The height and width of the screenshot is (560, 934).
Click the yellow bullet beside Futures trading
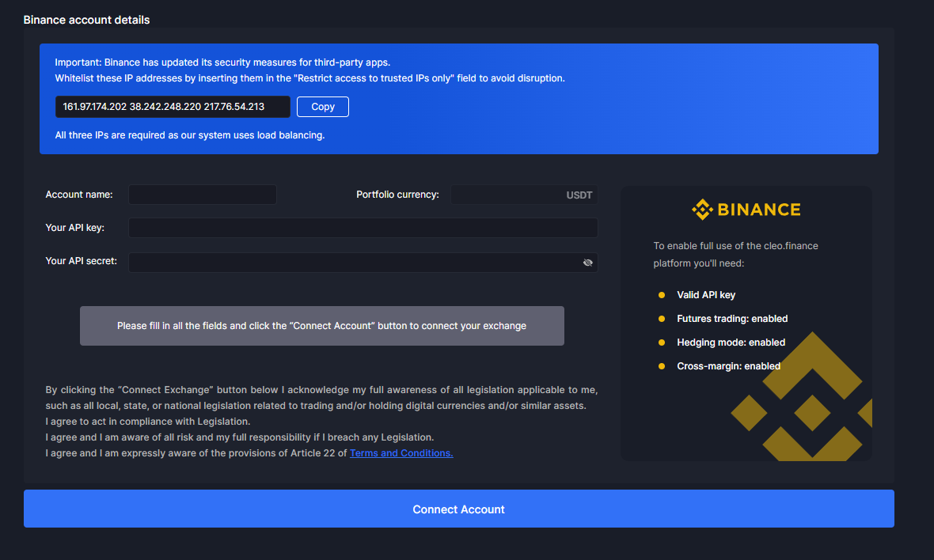click(x=661, y=319)
